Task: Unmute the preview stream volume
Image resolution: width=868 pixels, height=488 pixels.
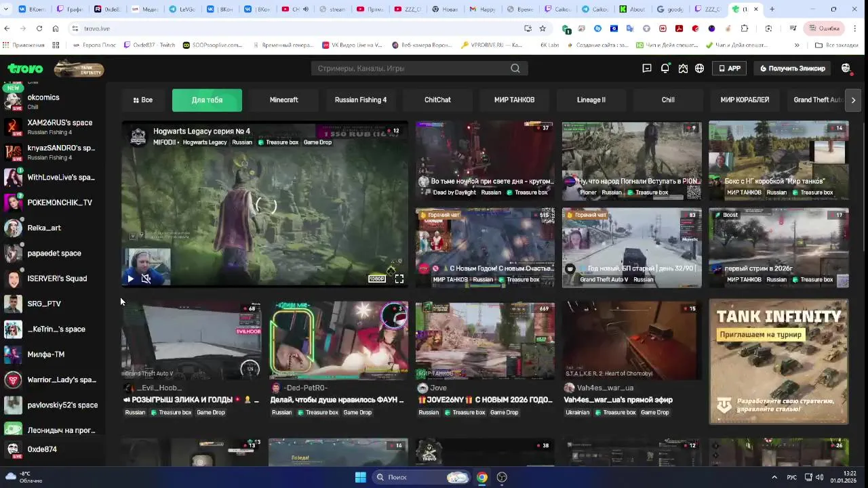Action: pyautogui.click(x=146, y=279)
